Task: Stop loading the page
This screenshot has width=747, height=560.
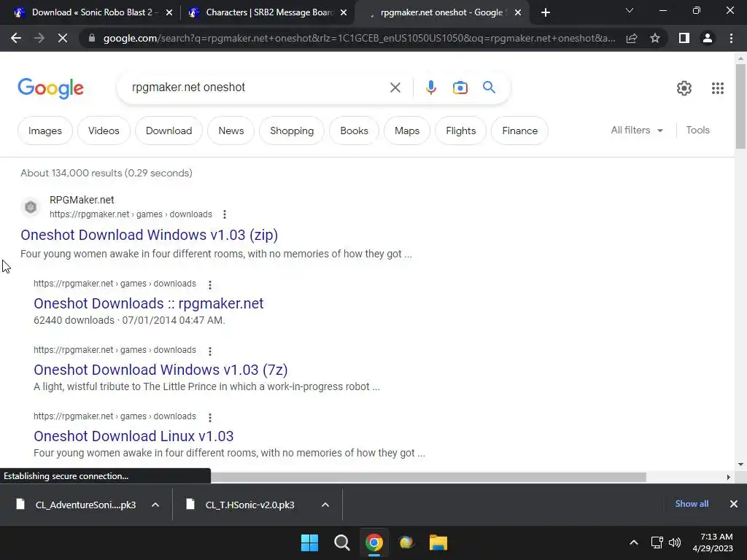Action: point(63,38)
